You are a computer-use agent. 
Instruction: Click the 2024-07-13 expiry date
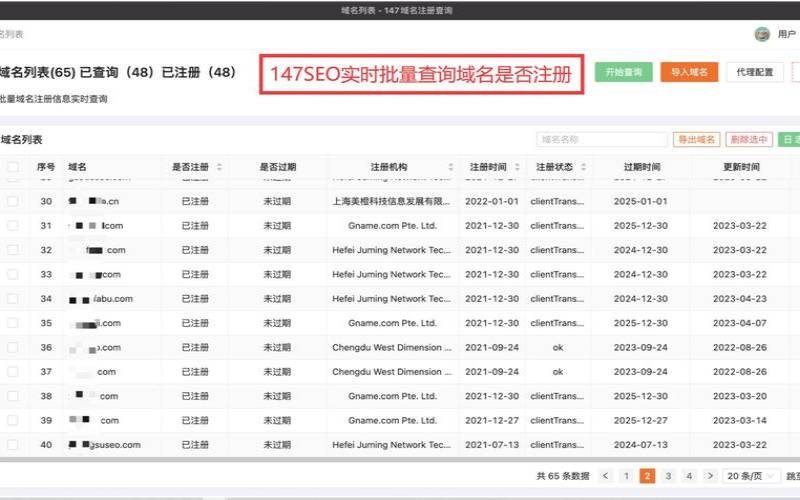click(x=640, y=445)
